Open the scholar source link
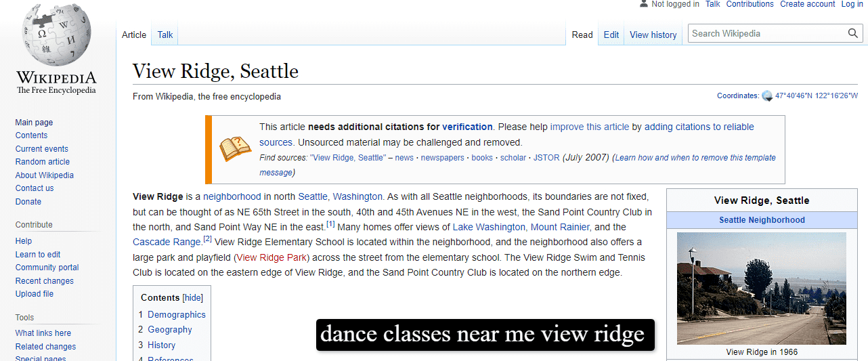Screen dimensions: 868x361 tap(513, 158)
